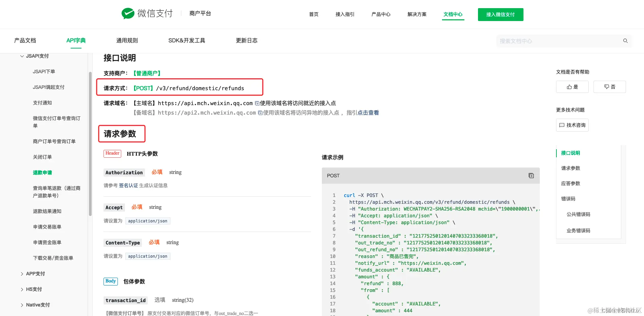
Task: Click the Authorization parameter name
Action: [124, 173]
